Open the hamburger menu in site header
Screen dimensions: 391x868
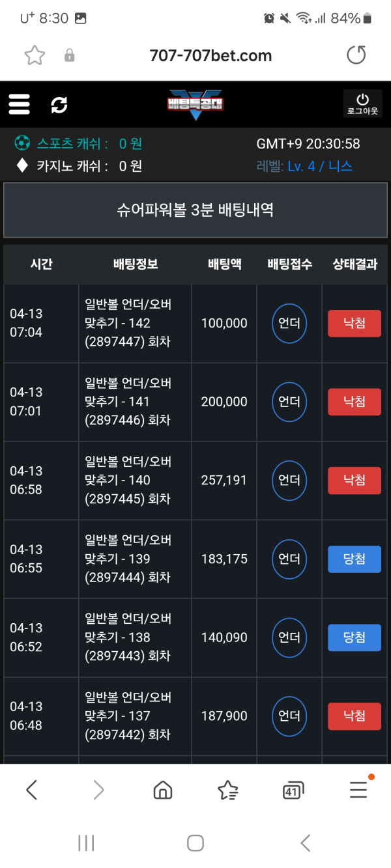pyautogui.click(x=20, y=104)
